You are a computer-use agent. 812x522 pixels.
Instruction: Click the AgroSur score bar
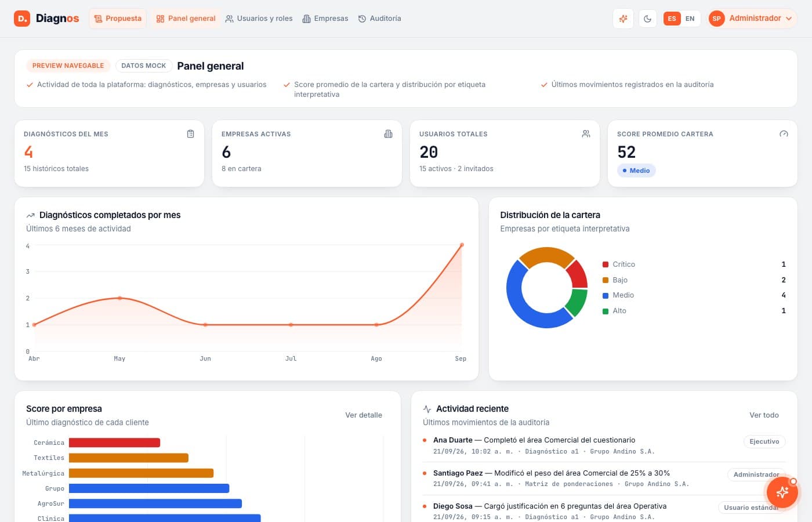[x=155, y=503]
